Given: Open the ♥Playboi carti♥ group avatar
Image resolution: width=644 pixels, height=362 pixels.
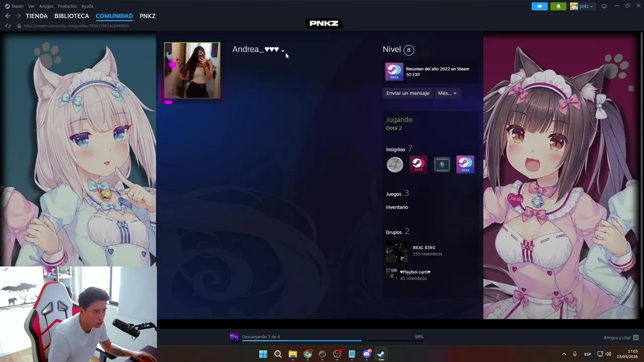Looking at the screenshot, I should 391,274.
